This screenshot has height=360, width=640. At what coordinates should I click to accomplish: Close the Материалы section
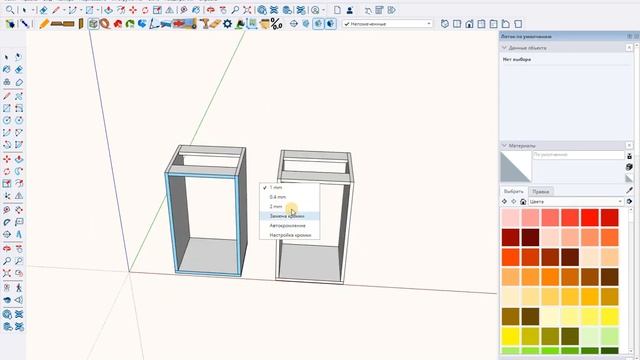coord(629,145)
